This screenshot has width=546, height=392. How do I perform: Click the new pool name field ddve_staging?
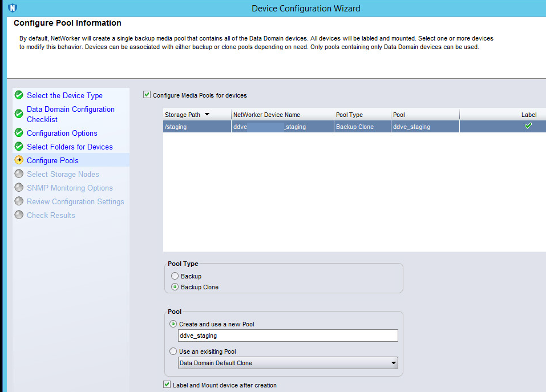point(288,336)
